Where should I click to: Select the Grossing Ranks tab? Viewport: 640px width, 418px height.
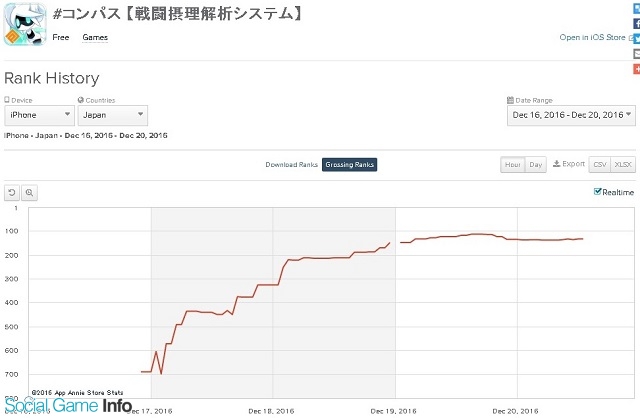(349, 165)
